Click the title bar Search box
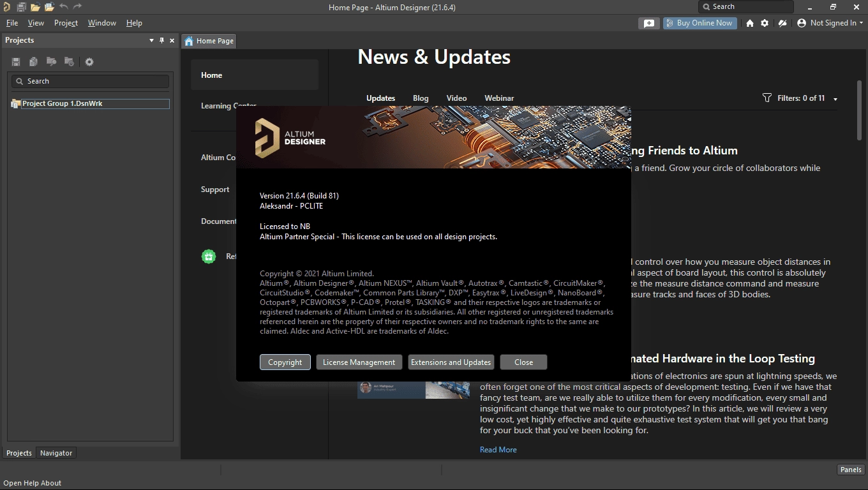The image size is (868, 490). click(745, 7)
